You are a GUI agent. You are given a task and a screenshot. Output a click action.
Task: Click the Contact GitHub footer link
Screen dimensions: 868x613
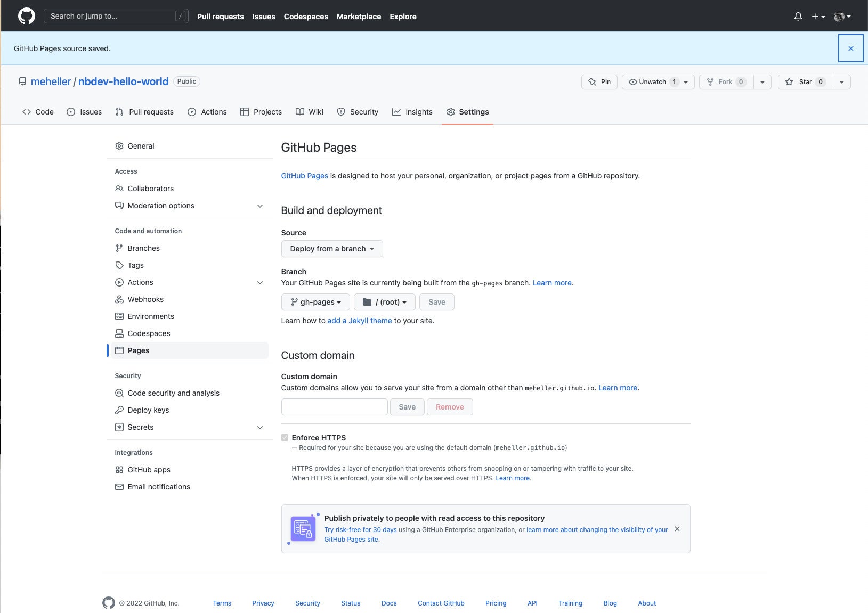[x=441, y=603]
